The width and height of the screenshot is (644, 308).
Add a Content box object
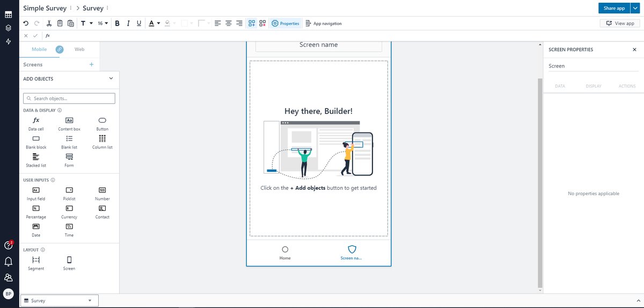coord(69,124)
